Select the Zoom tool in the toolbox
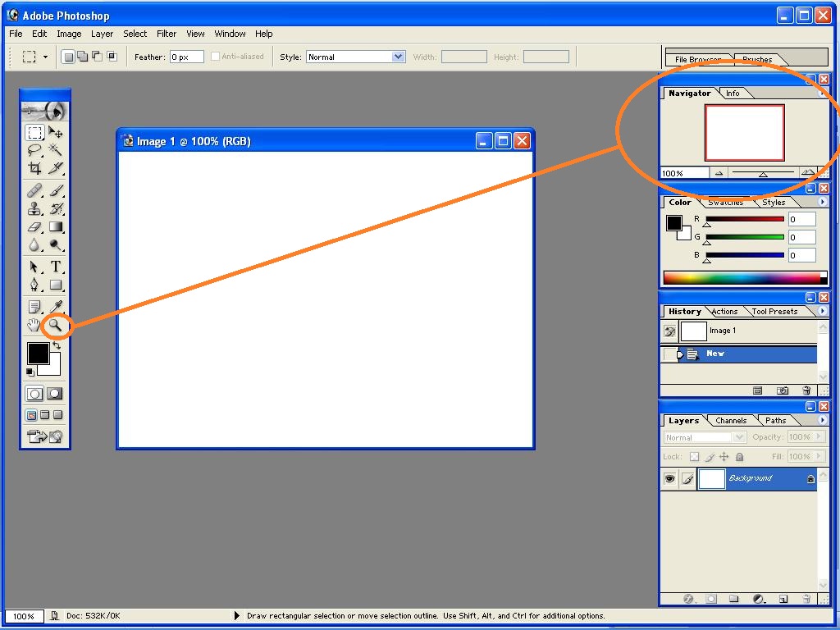 [x=56, y=326]
